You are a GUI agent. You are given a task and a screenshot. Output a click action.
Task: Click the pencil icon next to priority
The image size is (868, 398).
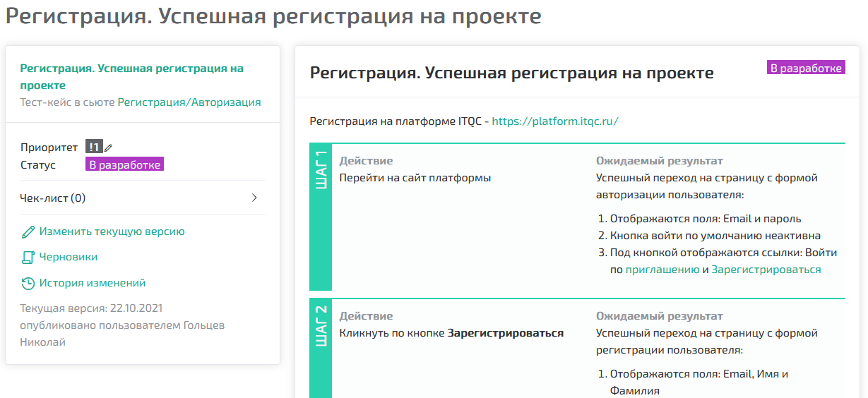(x=108, y=147)
